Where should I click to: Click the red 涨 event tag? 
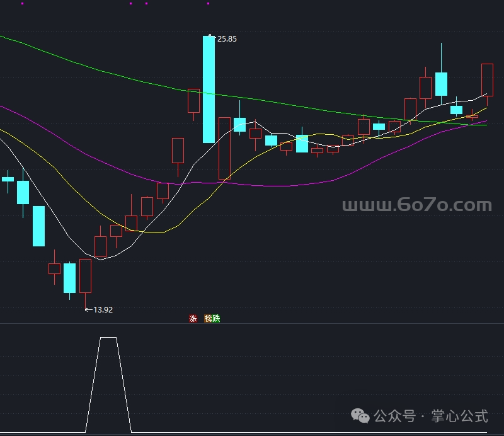coord(193,319)
